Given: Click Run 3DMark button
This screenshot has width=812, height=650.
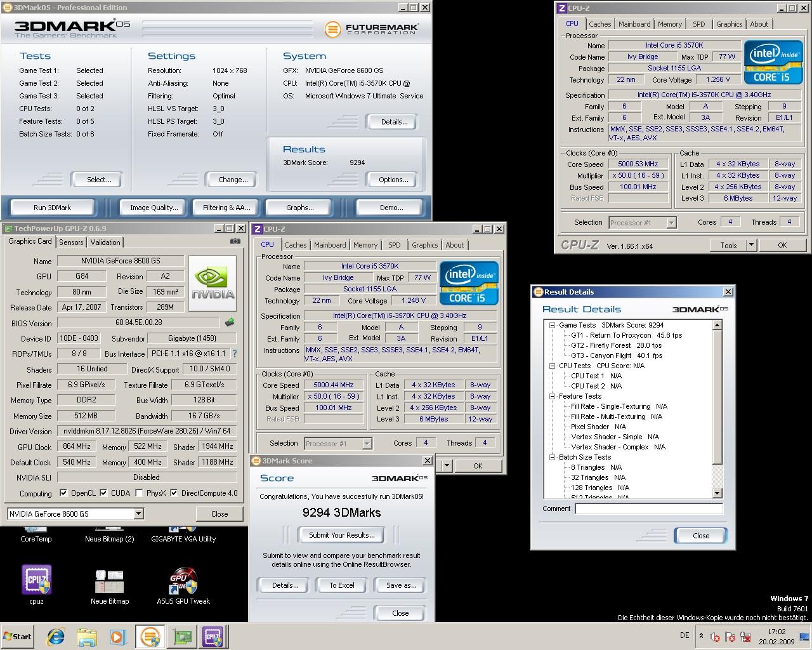Looking at the screenshot, I should (52, 208).
